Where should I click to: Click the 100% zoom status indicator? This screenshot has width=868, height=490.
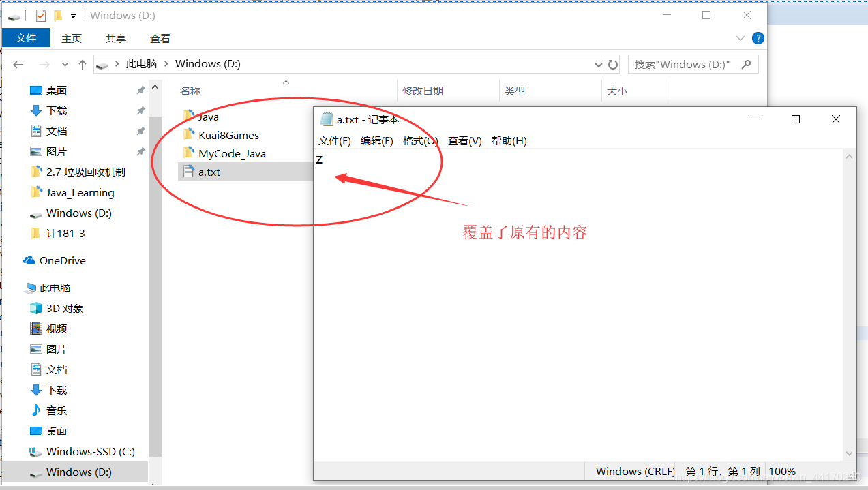click(x=782, y=471)
